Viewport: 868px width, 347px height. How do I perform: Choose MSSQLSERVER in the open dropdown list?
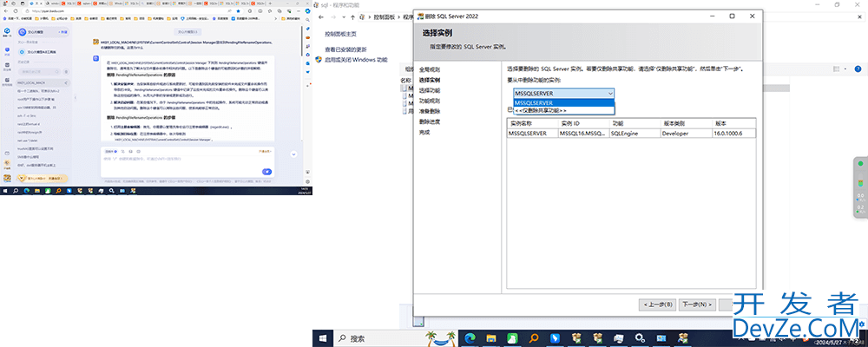[563, 103]
